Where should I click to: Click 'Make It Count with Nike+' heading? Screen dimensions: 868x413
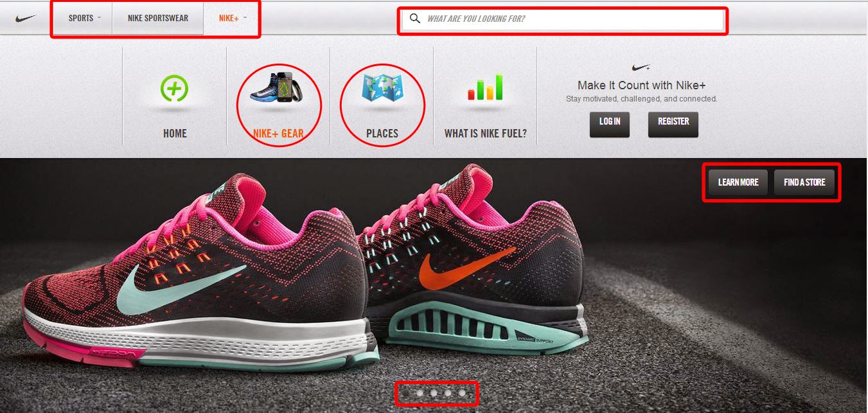coord(641,85)
